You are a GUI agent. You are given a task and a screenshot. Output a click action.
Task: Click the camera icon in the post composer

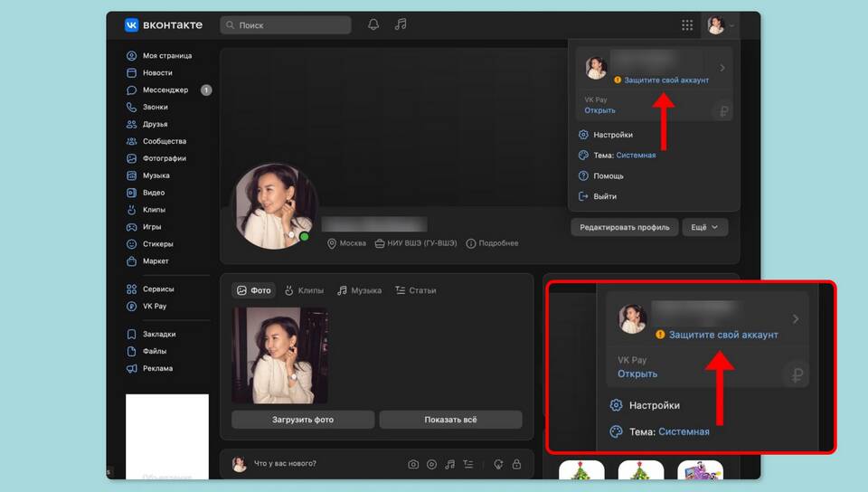413,464
